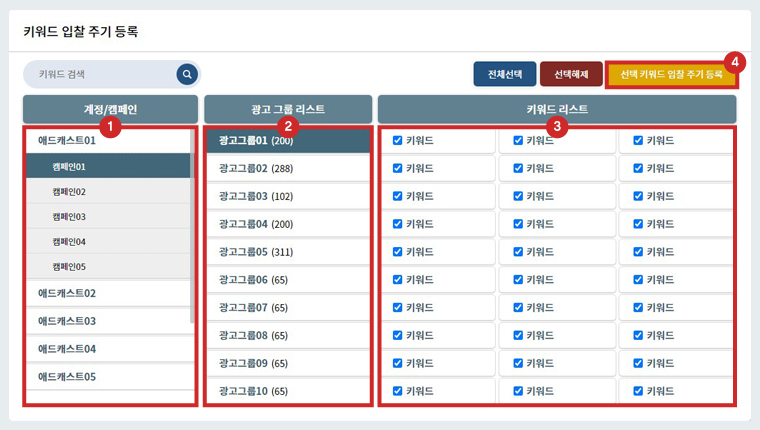This screenshot has height=430, width=760.
Task: Click the 키워드 리스트 column header
Action: coord(557,109)
